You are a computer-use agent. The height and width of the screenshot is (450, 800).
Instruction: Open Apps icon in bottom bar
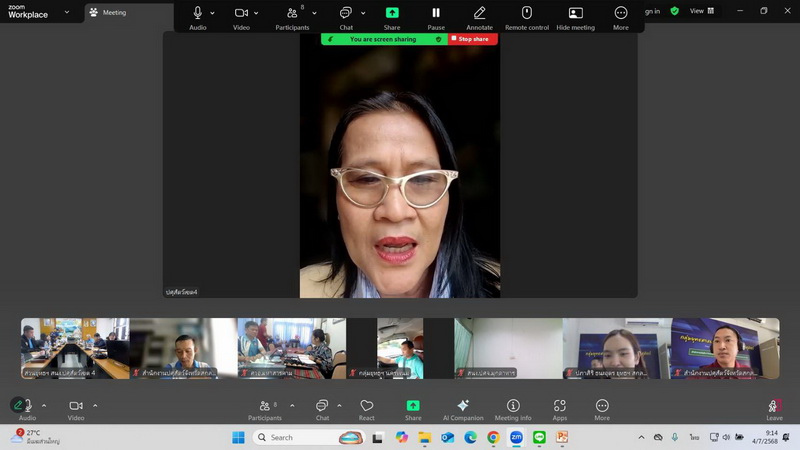tap(560, 406)
